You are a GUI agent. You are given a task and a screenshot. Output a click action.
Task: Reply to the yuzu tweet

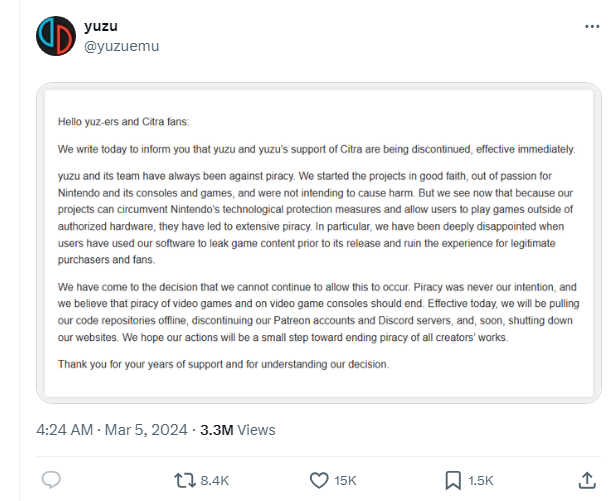(51, 480)
